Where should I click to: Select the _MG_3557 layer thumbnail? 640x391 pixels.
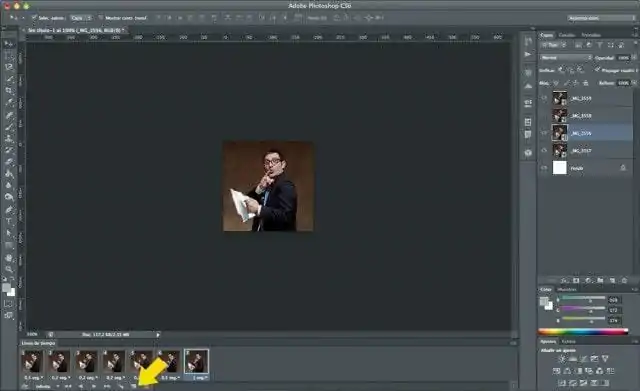pos(560,151)
